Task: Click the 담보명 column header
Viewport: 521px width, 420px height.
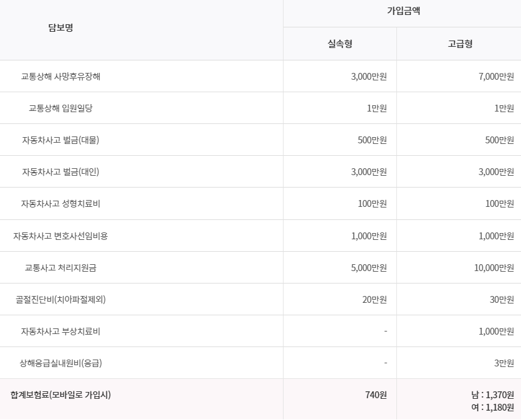Action: pos(60,27)
